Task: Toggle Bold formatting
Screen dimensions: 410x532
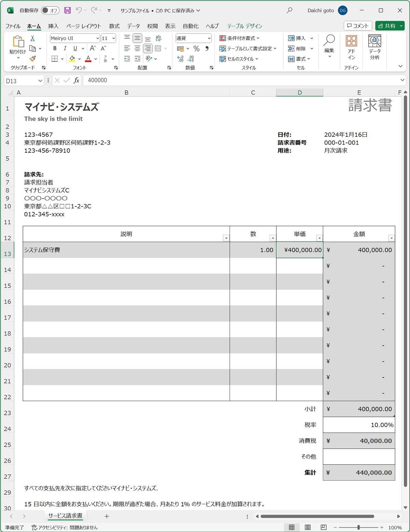Action: [55, 48]
